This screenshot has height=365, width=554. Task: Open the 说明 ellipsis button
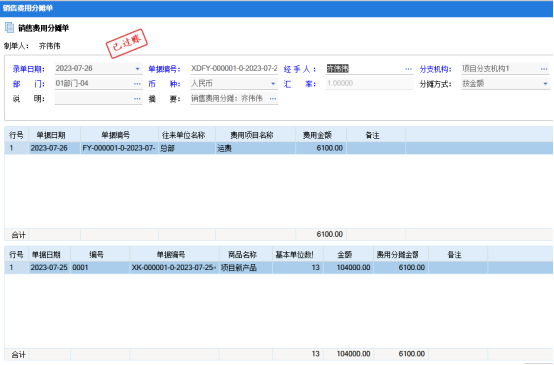[x=137, y=99]
